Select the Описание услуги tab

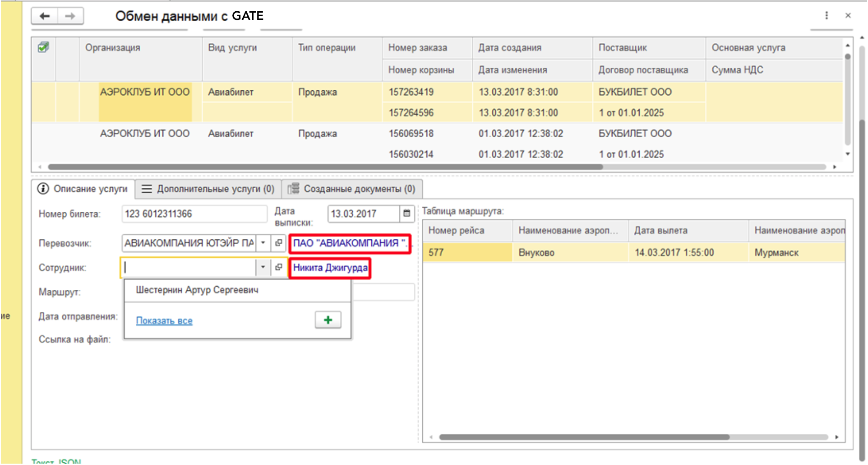pyautogui.click(x=83, y=189)
